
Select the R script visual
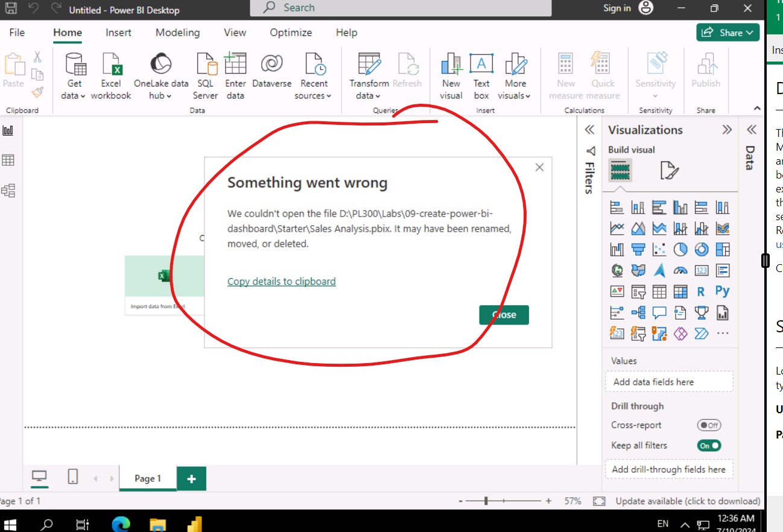pyautogui.click(x=701, y=291)
